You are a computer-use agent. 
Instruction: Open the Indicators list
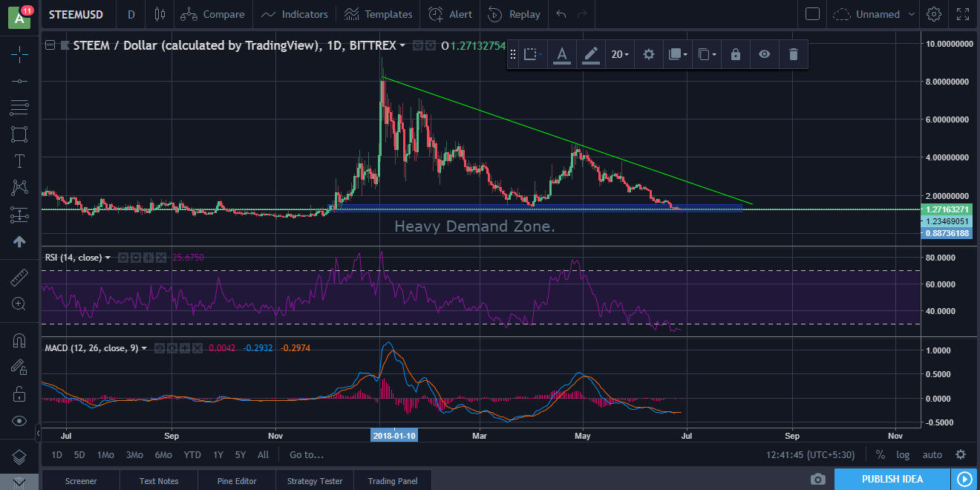(294, 14)
